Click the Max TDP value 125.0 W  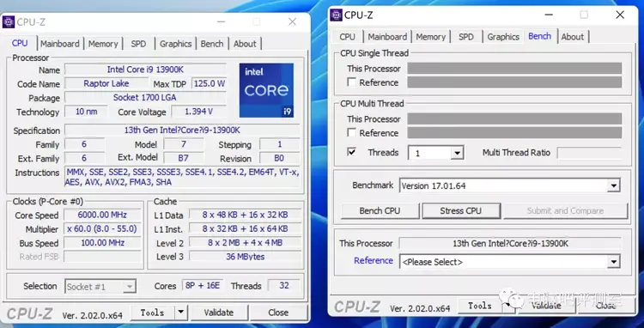pyautogui.click(x=210, y=83)
